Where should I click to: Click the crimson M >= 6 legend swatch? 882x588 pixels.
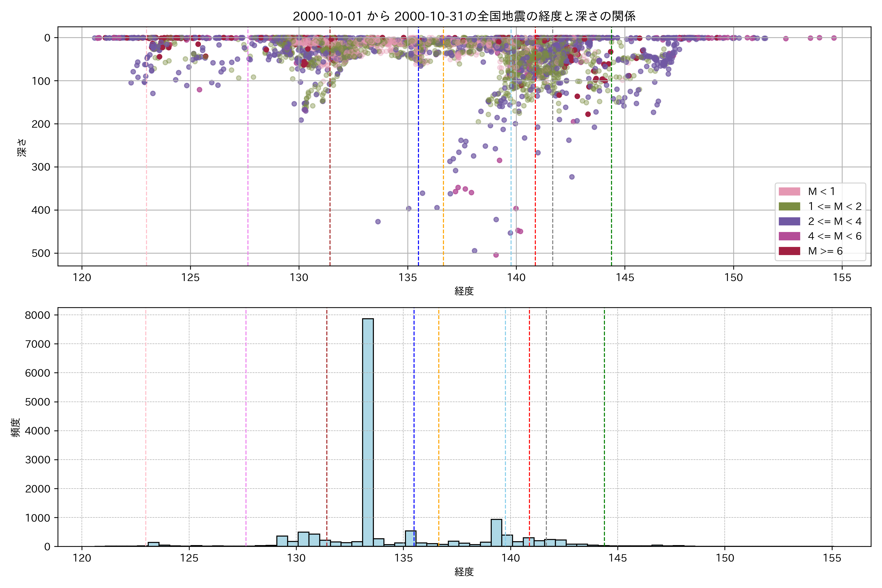pyautogui.click(x=789, y=251)
